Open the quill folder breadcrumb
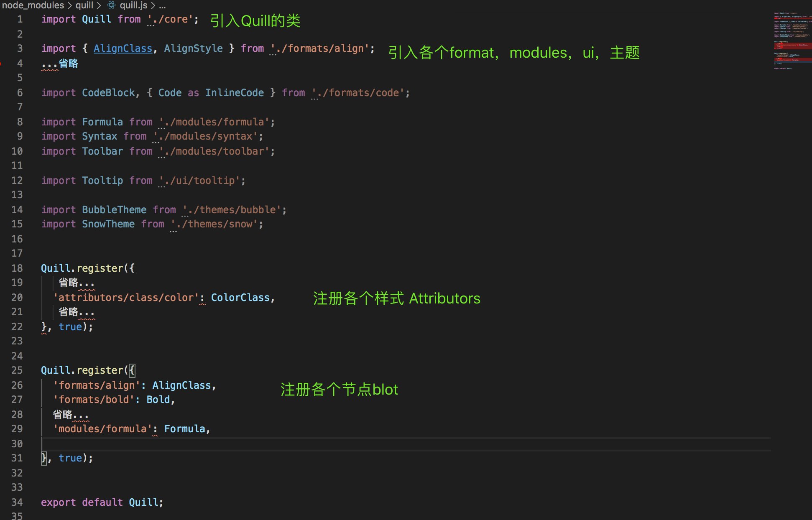 coord(84,5)
